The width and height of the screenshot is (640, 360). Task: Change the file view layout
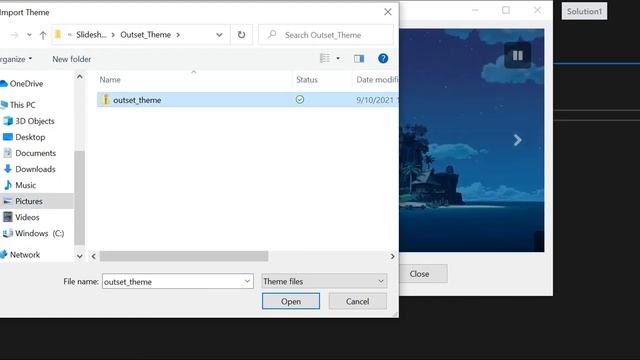[x=325, y=58]
